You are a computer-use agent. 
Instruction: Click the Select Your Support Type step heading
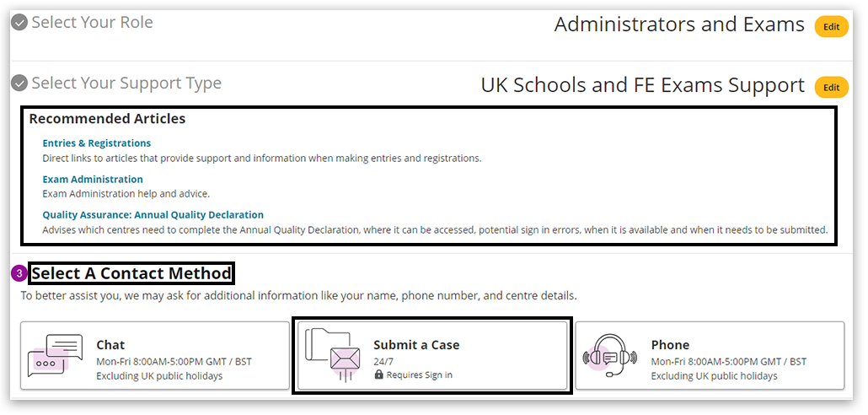coord(126,84)
